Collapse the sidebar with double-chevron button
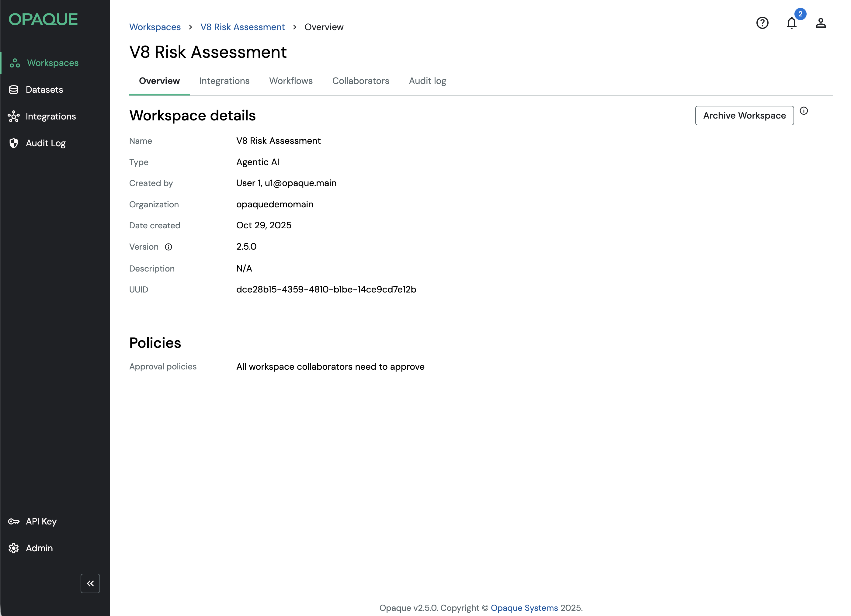Viewport: 851px width, 616px height. (90, 583)
